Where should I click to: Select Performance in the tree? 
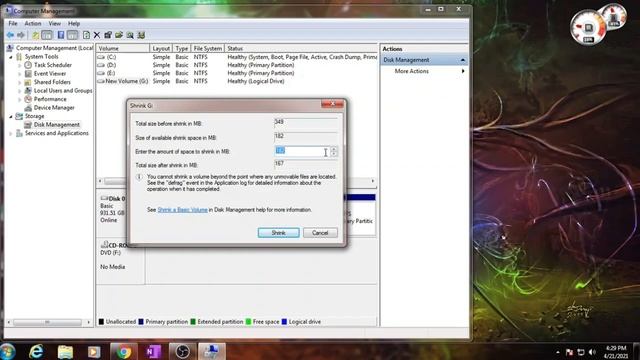(x=50, y=100)
